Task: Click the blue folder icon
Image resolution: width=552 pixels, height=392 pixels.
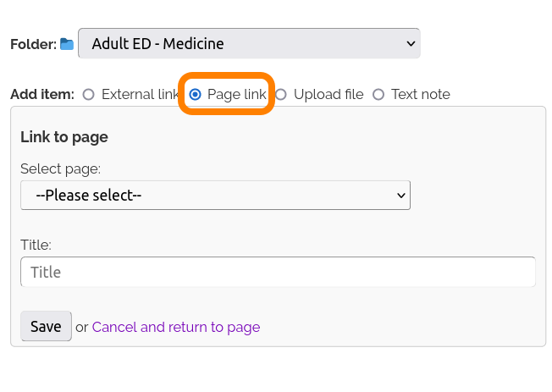Action: [67, 44]
